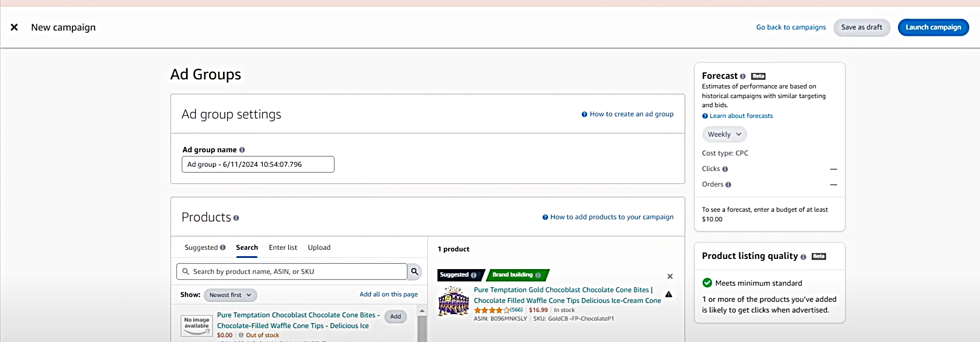Click the 'Cost type: CPC' text
This screenshot has height=342, width=980.
(725, 153)
